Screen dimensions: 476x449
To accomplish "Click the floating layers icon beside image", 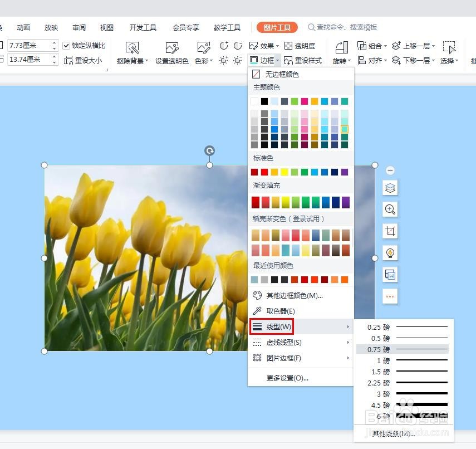I will pyautogui.click(x=390, y=188).
